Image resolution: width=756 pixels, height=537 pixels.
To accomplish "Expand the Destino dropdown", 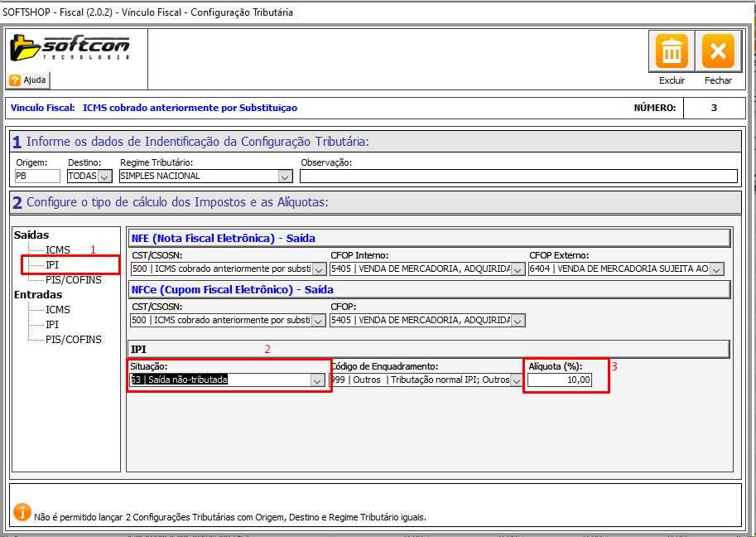I will [x=104, y=176].
